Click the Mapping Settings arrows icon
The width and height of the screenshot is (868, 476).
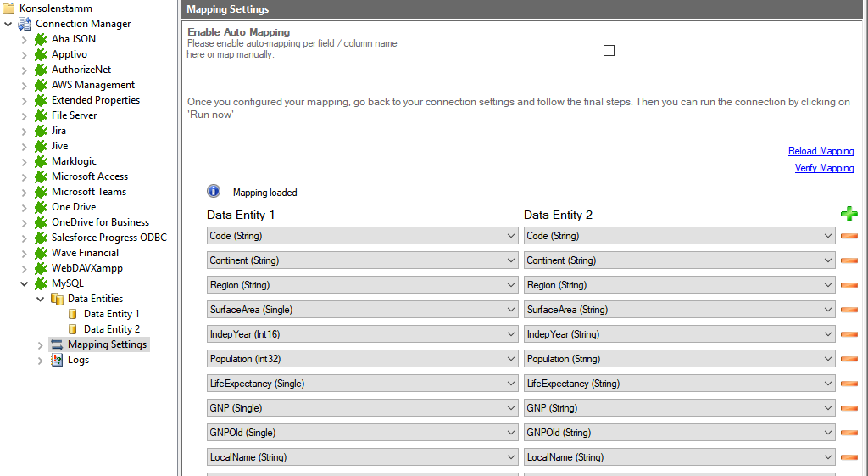(57, 344)
